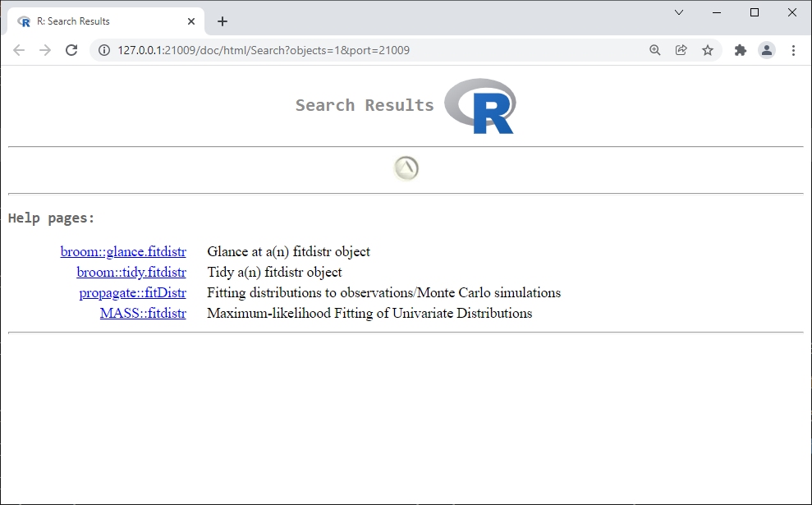Viewport: 812px width, 505px height.
Task: Click the site information icon in the address bar
Action: click(x=104, y=50)
